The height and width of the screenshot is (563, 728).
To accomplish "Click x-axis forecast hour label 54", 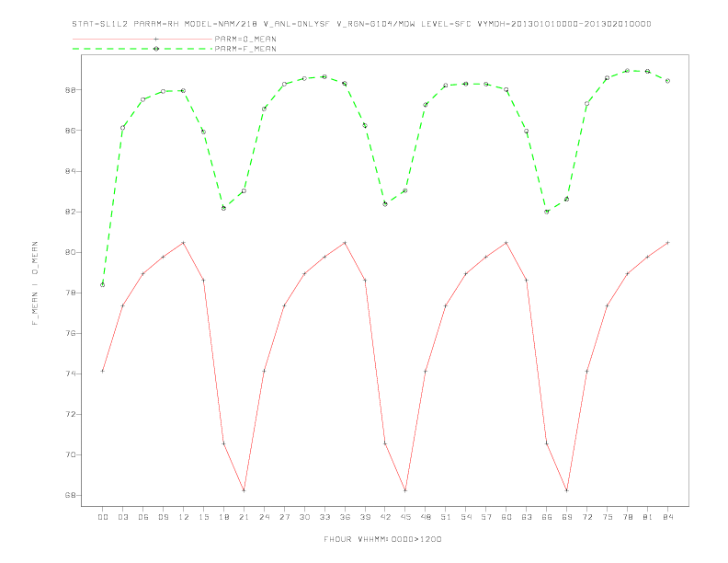I will [x=466, y=517].
